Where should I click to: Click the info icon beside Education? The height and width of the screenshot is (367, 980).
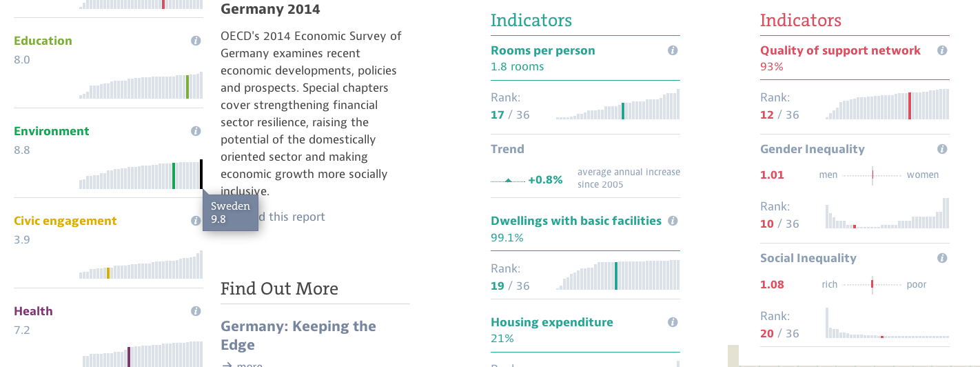[x=196, y=41]
